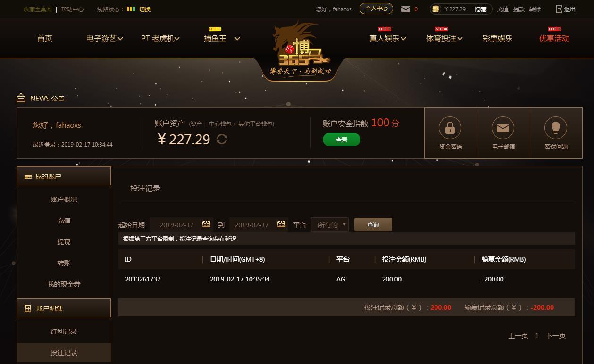Screen dimensions: 594x364
Task: Open 红利记录 in the sidebar
Action: point(64,331)
